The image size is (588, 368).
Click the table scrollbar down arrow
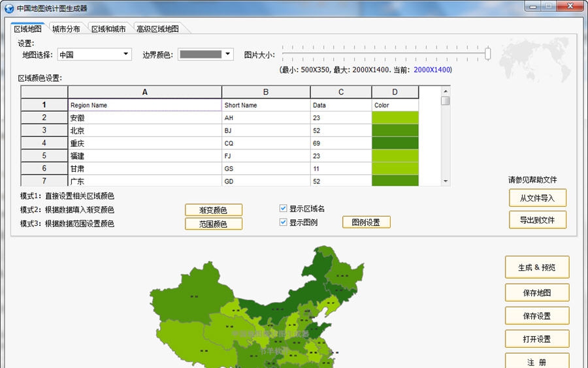coord(446,181)
